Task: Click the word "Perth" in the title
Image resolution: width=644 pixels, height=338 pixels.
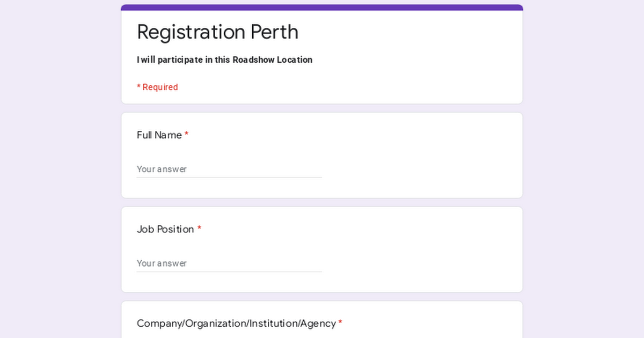Action: point(274,32)
